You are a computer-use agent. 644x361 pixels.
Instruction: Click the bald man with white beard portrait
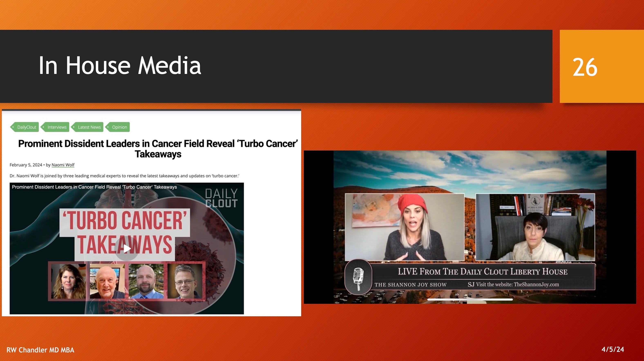coord(107,281)
